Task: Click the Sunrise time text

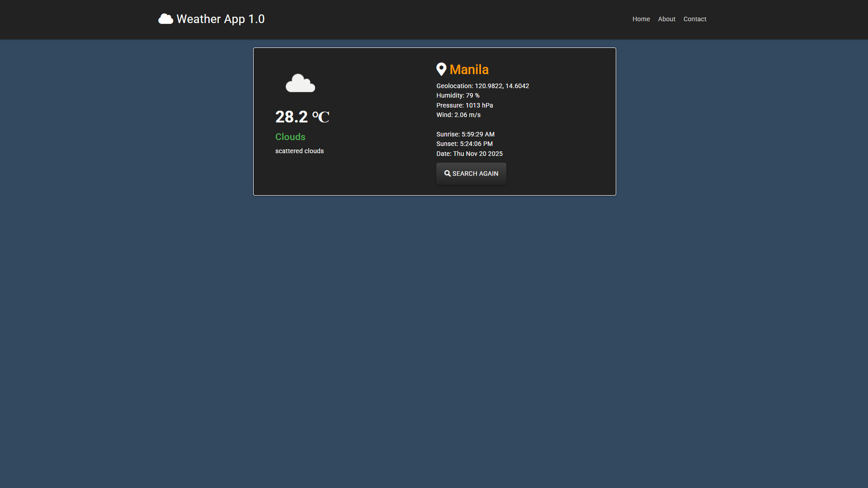Action: [x=465, y=134]
